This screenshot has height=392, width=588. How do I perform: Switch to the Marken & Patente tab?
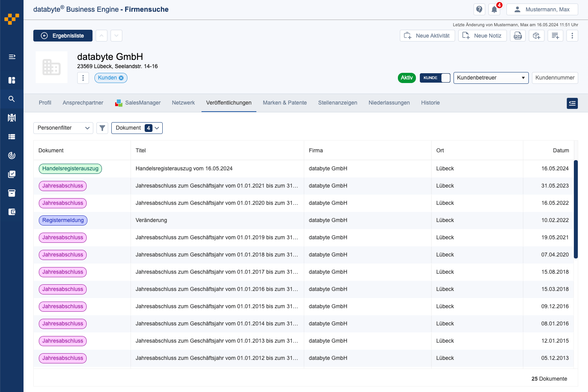(x=285, y=103)
